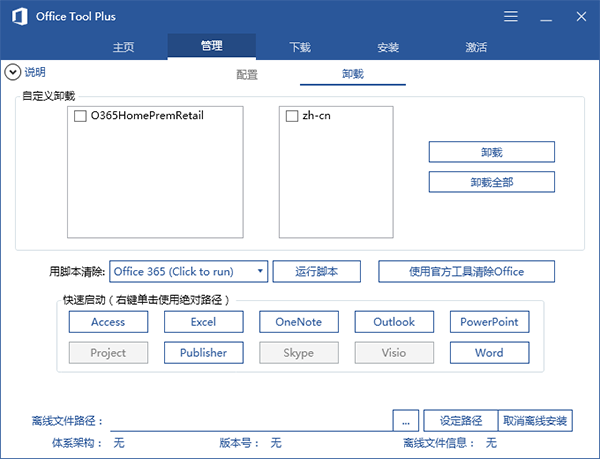The height and width of the screenshot is (459, 600).
Task: Click 使用官方工具清除Office button
Action: 466,272
